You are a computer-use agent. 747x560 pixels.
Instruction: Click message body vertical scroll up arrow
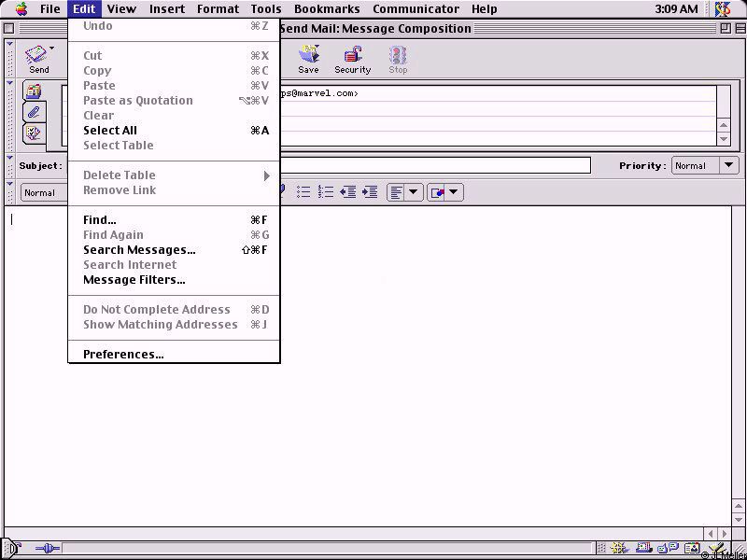738,505
